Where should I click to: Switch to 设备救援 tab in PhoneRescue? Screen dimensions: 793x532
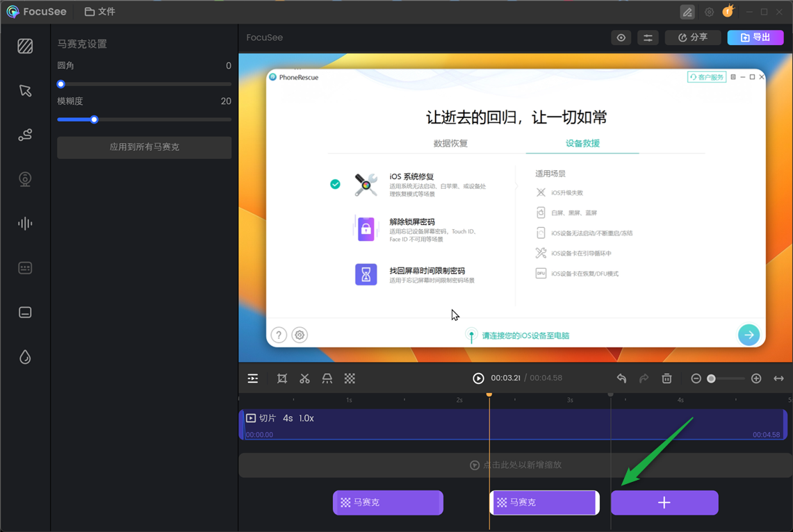coord(582,144)
